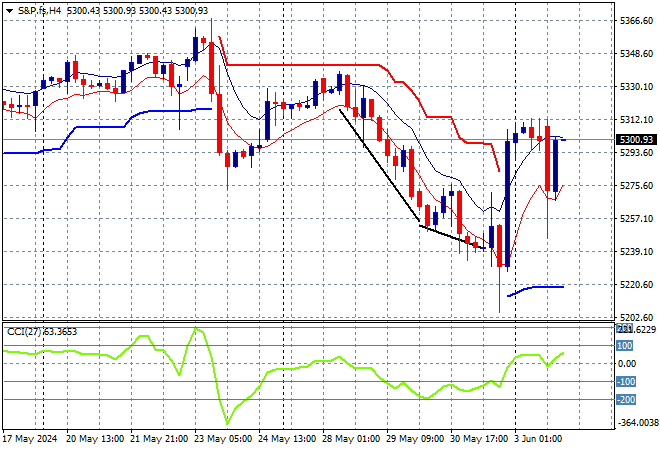Click the 5366.60 price axis label
Image resolution: width=660 pixels, height=450 pixels.
636,21
